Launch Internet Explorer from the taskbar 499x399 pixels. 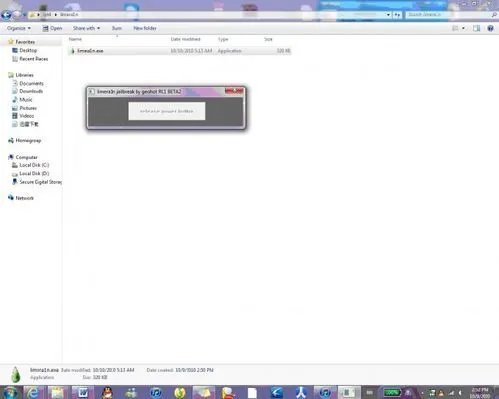pos(32,392)
